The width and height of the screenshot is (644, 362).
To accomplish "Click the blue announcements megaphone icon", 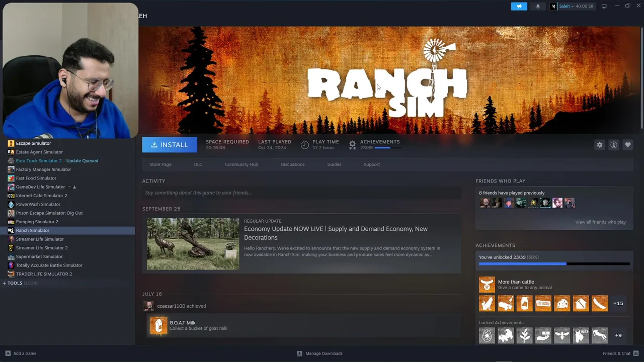I will [519, 6].
